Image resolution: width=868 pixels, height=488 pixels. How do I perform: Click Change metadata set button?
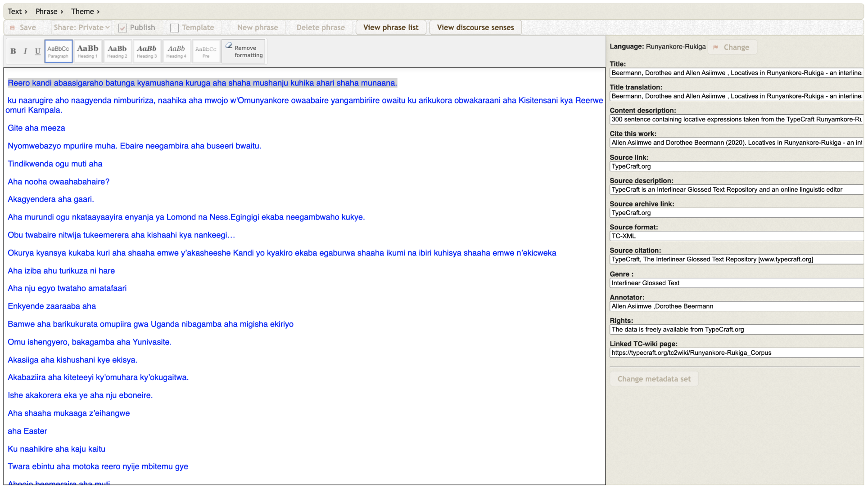(654, 379)
